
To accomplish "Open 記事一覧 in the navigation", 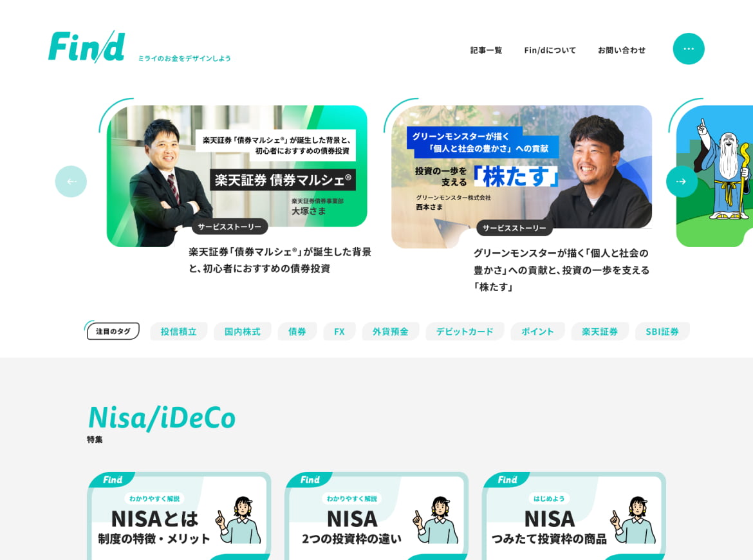I will (486, 50).
